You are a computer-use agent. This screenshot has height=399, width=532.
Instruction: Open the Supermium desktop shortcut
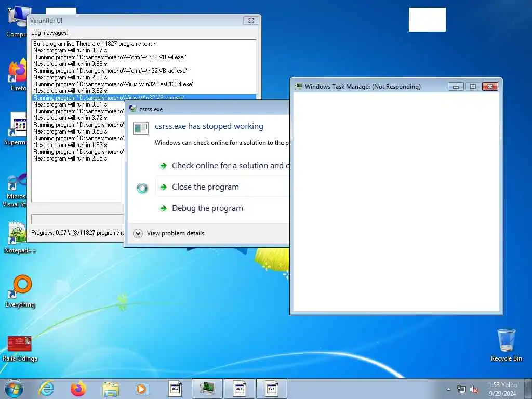coord(17,129)
